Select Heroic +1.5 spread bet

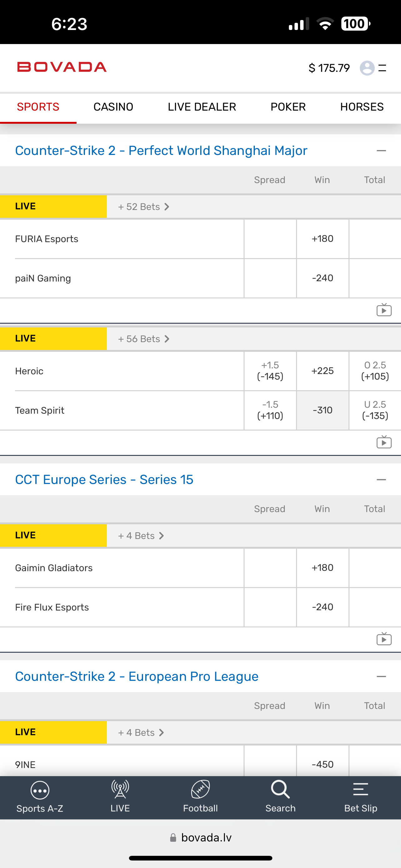(270, 371)
